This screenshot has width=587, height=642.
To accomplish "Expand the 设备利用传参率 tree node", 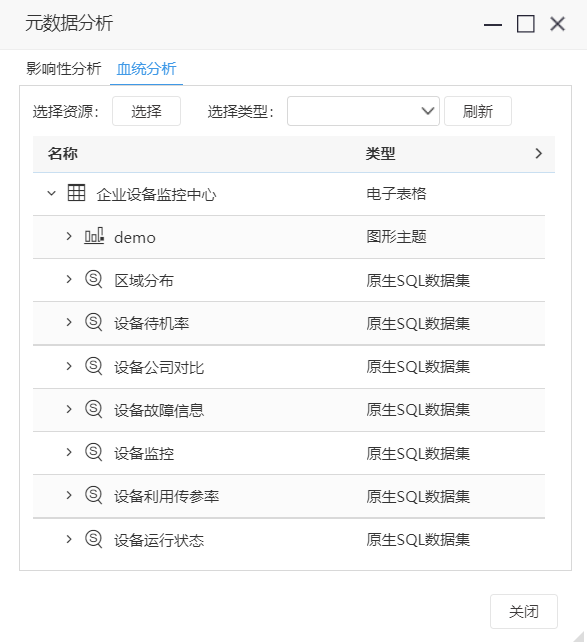I will (x=69, y=495).
